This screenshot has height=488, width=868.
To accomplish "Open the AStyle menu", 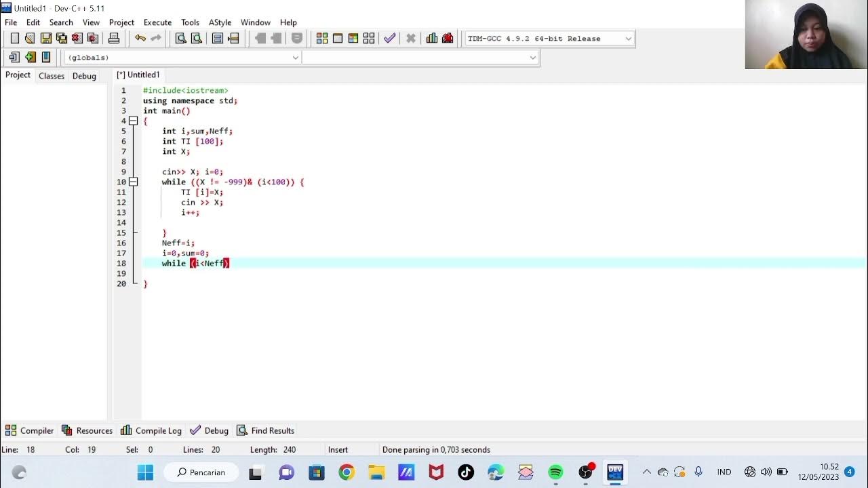I will tap(220, 22).
